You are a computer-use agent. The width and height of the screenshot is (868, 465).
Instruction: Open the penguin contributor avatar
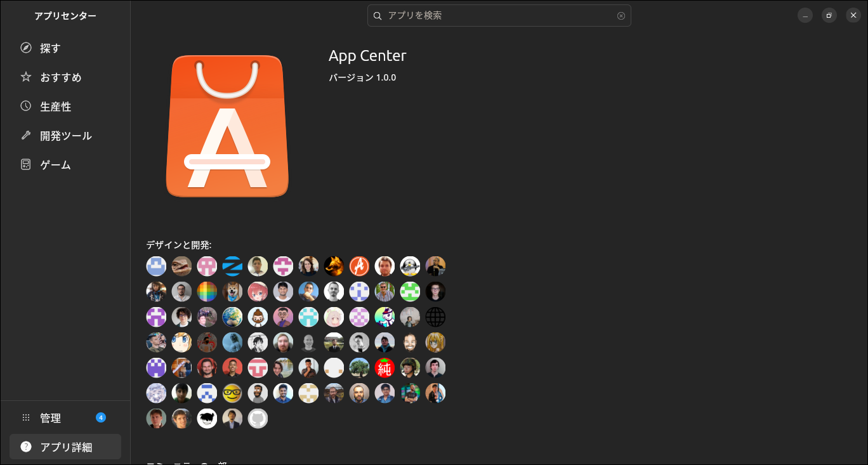pyautogui.click(x=410, y=266)
